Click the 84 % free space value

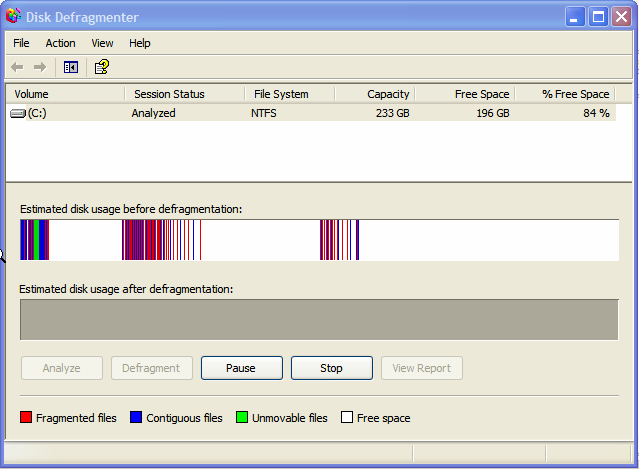[x=596, y=113]
